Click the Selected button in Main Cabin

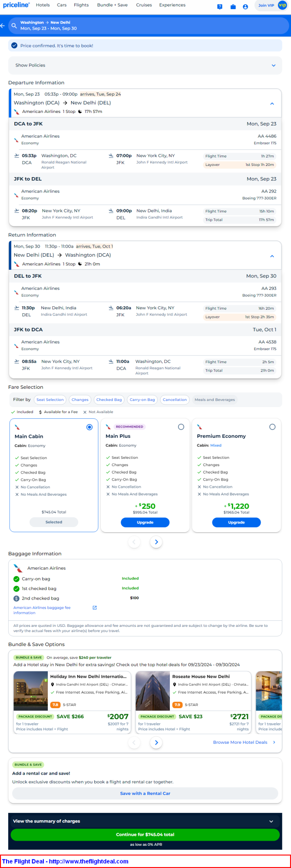(x=54, y=522)
